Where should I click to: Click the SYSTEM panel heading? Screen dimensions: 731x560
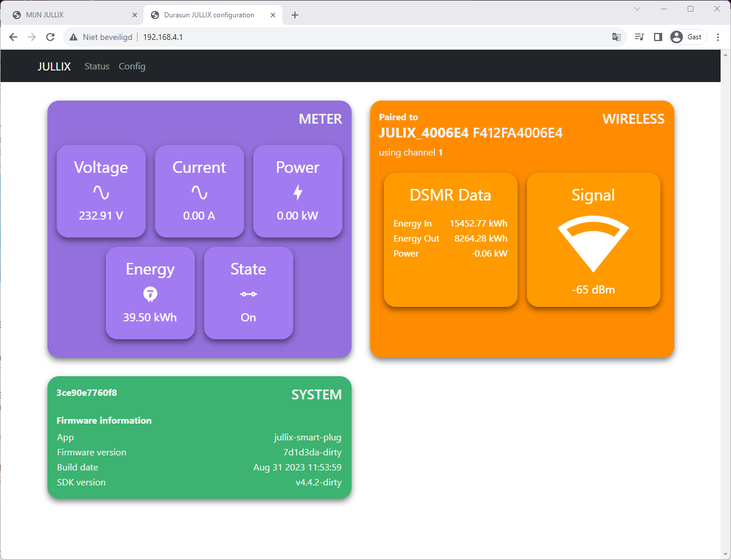coord(317,395)
